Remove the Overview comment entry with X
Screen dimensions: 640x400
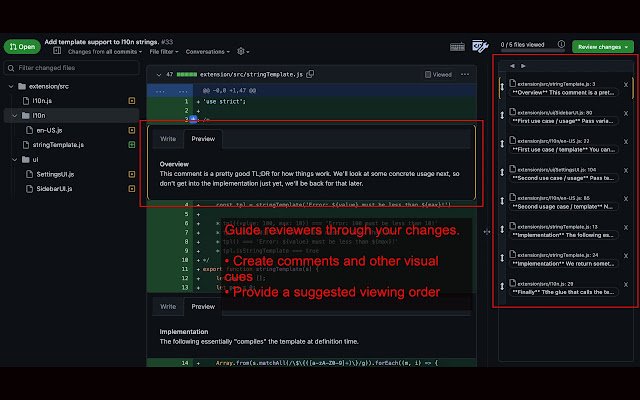tap(626, 85)
